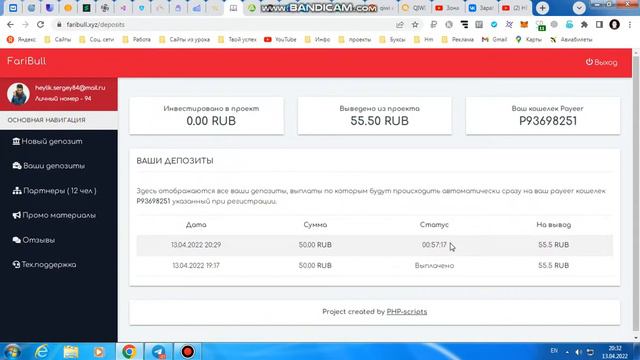
Task: Click the Выплачено status cell
Action: 434,265
